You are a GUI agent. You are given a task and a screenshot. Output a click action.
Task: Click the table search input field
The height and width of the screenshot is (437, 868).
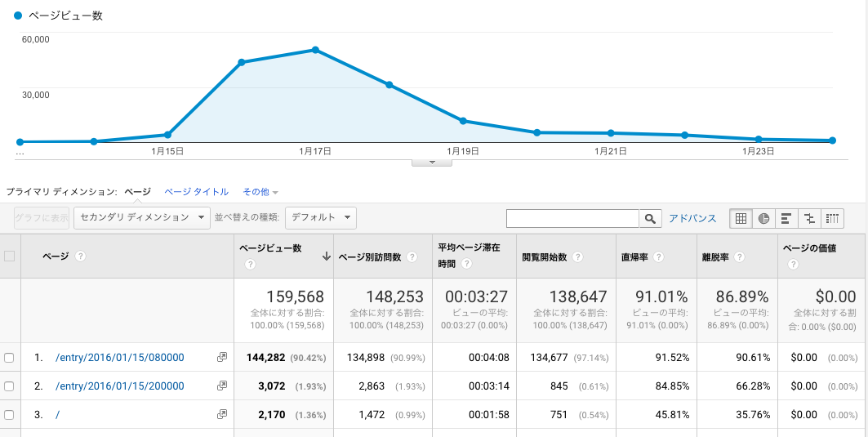point(572,218)
